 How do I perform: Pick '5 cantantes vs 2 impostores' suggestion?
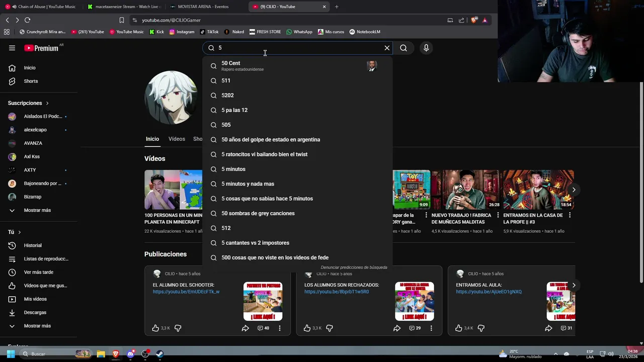pyautogui.click(x=297, y=243)
